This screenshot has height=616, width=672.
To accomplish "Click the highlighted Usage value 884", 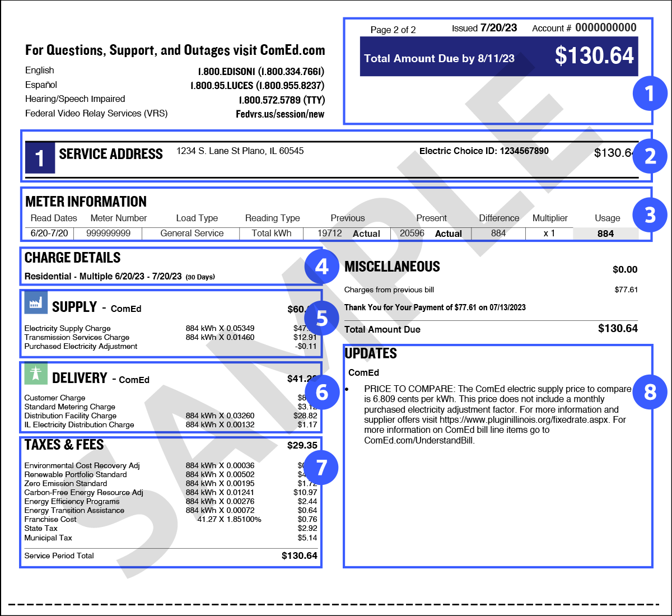I will (x=605, y=234).
